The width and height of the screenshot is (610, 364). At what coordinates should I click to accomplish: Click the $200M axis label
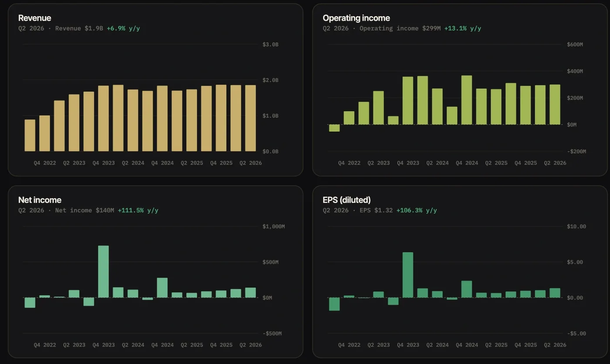point(575,98)
